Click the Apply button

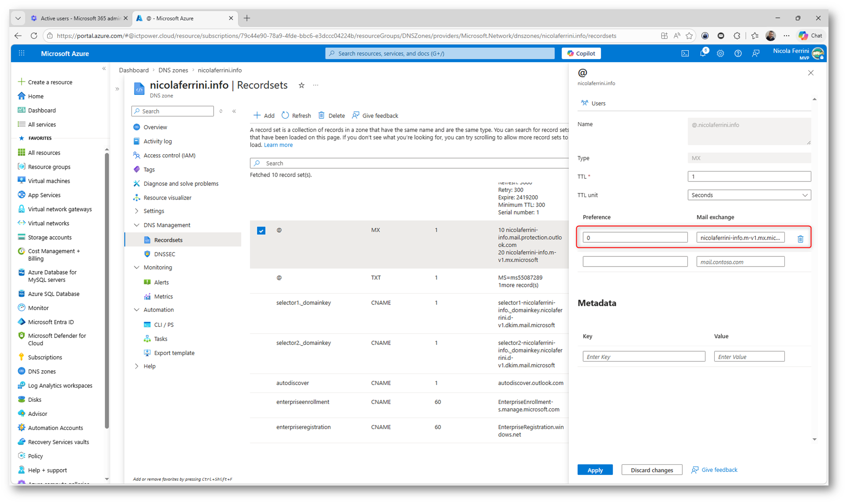[x=594, y=470]
